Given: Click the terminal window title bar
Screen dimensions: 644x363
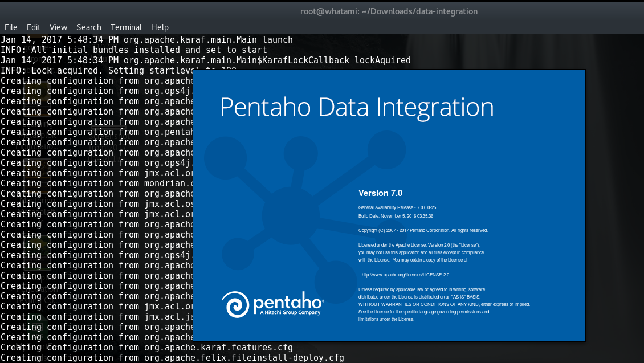Looking at the screenshot, I should coord(389,11).
